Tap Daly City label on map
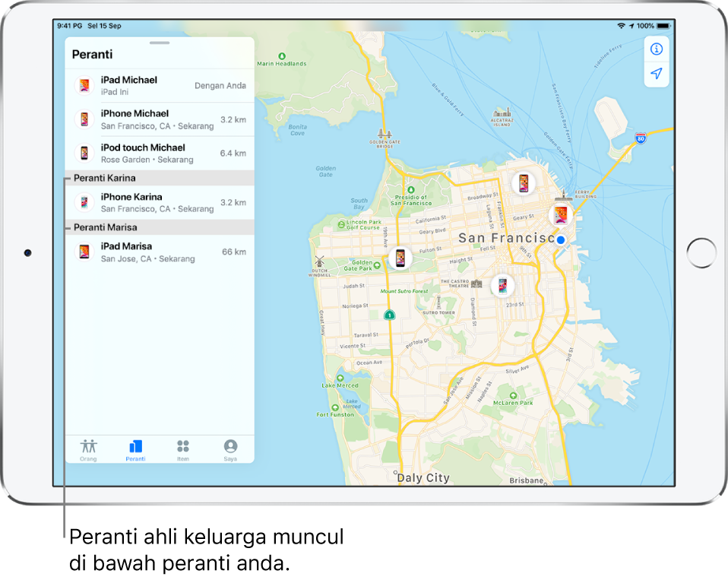Viewport: 728px width, 580px height. tap(423, 478)
